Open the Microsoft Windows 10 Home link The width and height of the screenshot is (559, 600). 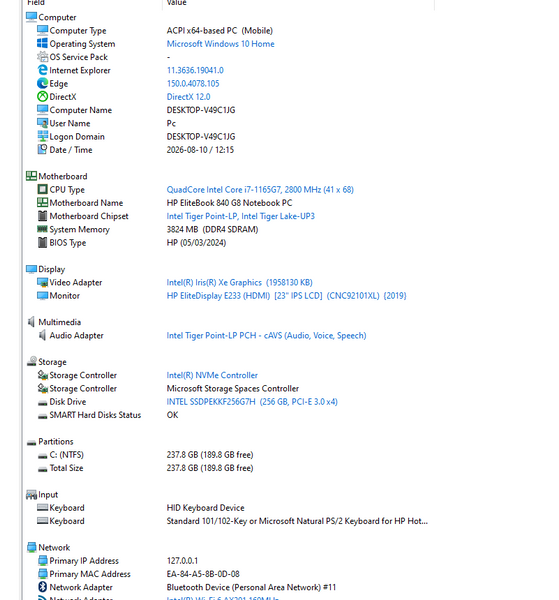click(220, 44)
